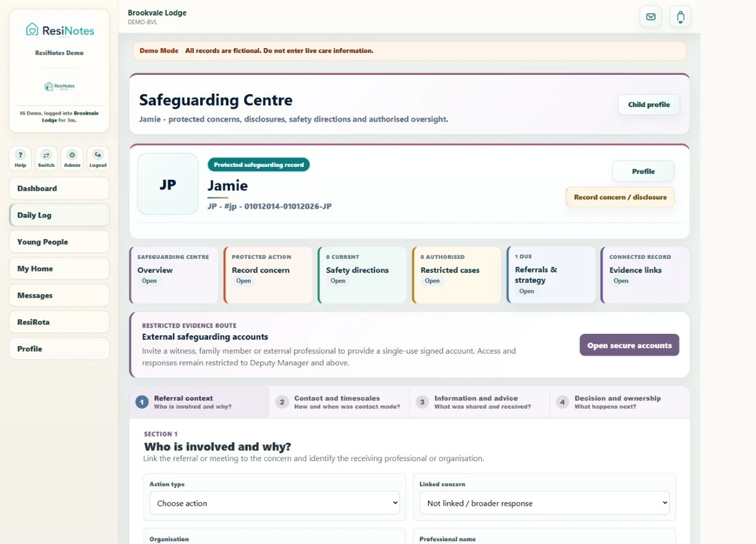756x544 pixels.
Task: Click the JP avatar tile
Action: pyautogui.click(x=168, y=184)
